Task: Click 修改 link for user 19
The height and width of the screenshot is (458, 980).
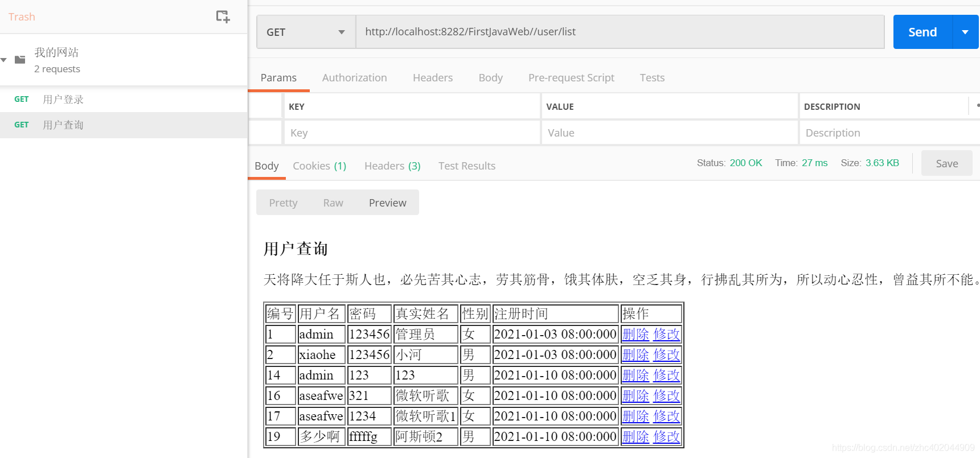Action: [x=666, y=437]
